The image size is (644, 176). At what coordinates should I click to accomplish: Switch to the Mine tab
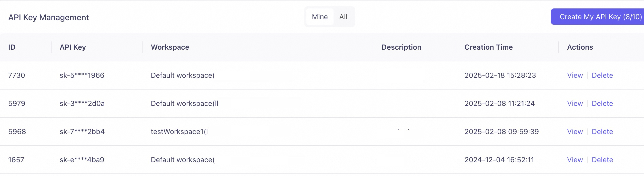[x=320, y=17]
